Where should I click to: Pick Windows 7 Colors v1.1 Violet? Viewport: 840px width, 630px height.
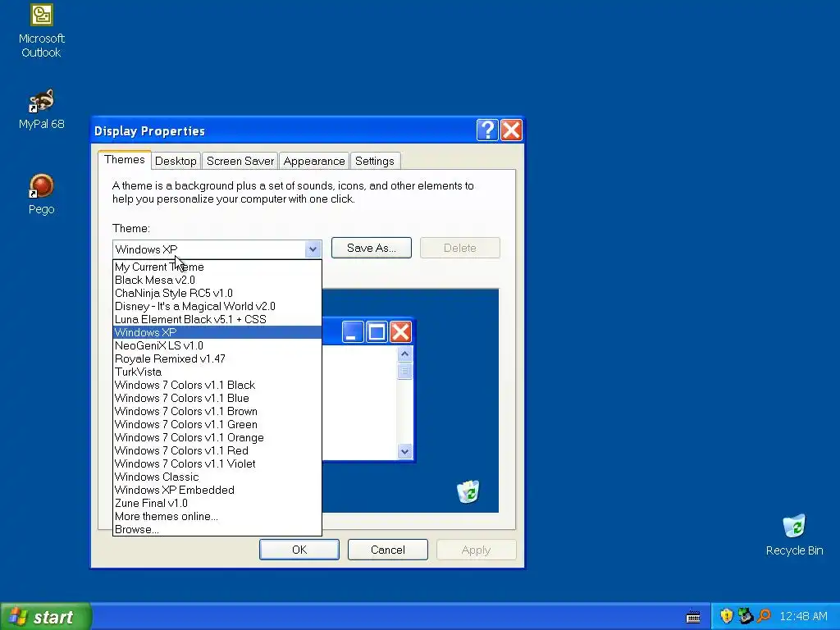point(217,463)
